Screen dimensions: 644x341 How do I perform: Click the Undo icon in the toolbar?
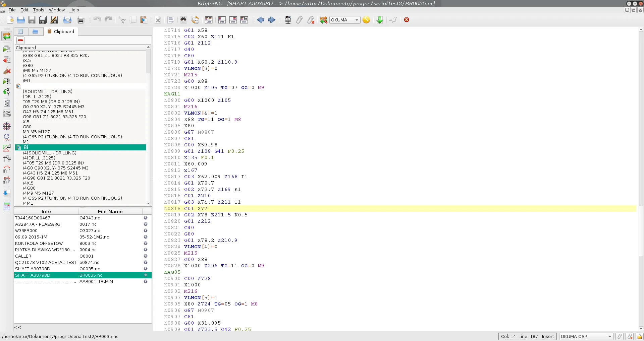pyautogui.click(x=97, y=20)
